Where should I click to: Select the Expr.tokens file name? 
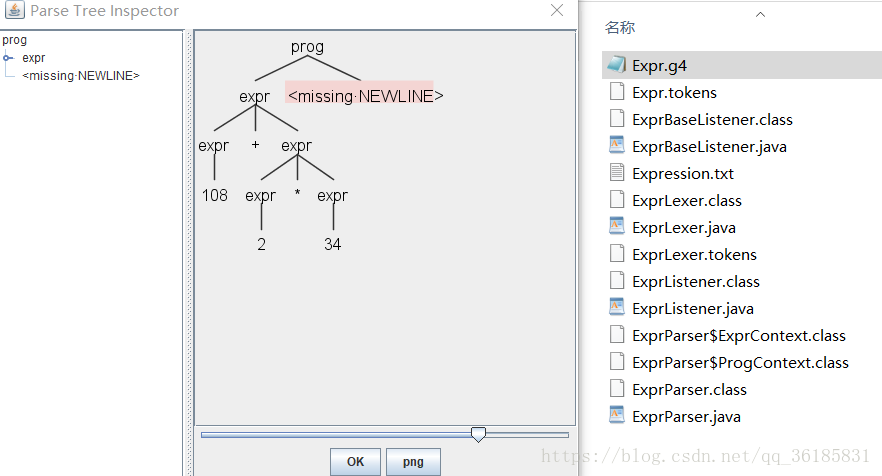point(674,93)
